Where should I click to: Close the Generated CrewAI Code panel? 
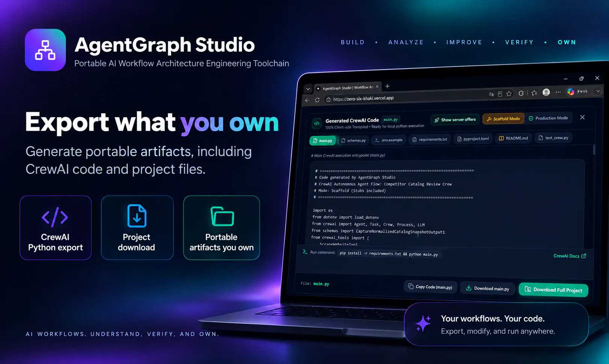(582, 117)
